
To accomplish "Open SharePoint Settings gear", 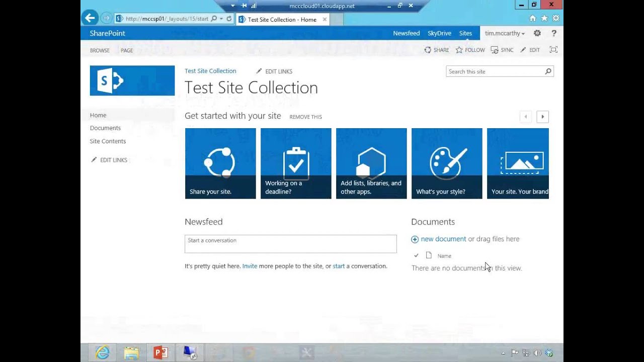I will coord(537,33).
